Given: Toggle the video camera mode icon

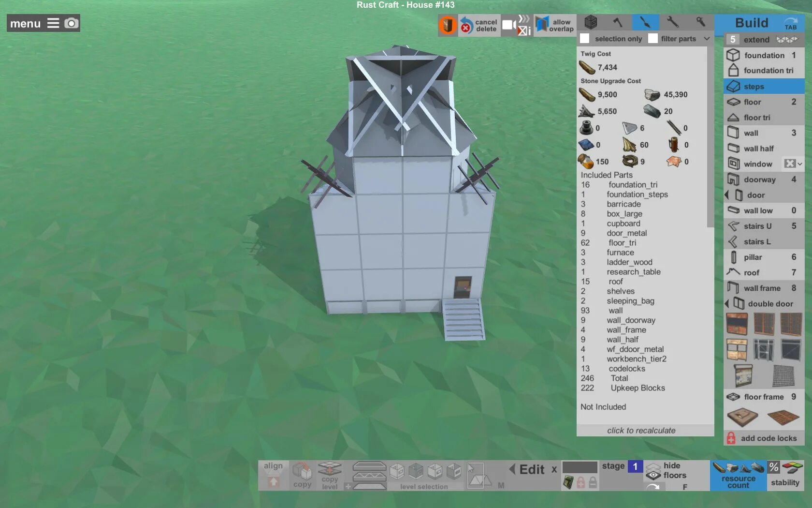Looking at the screenshot, I should [x=508, y=25].
